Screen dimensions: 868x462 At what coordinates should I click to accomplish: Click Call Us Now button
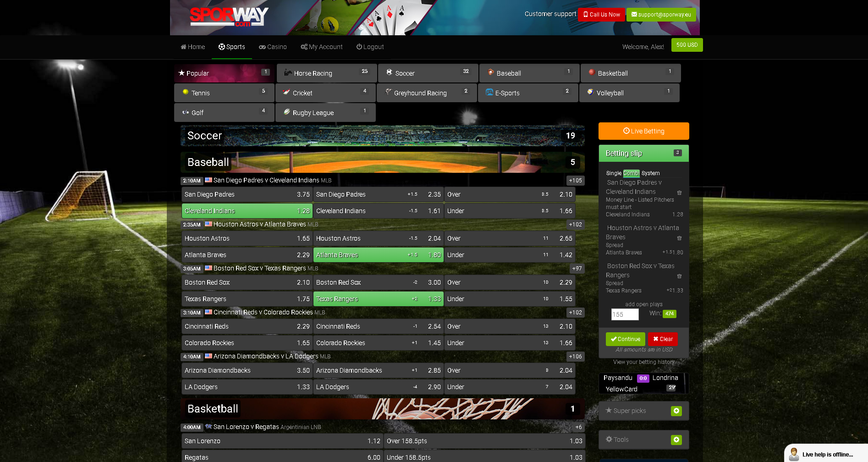point(601,15)
